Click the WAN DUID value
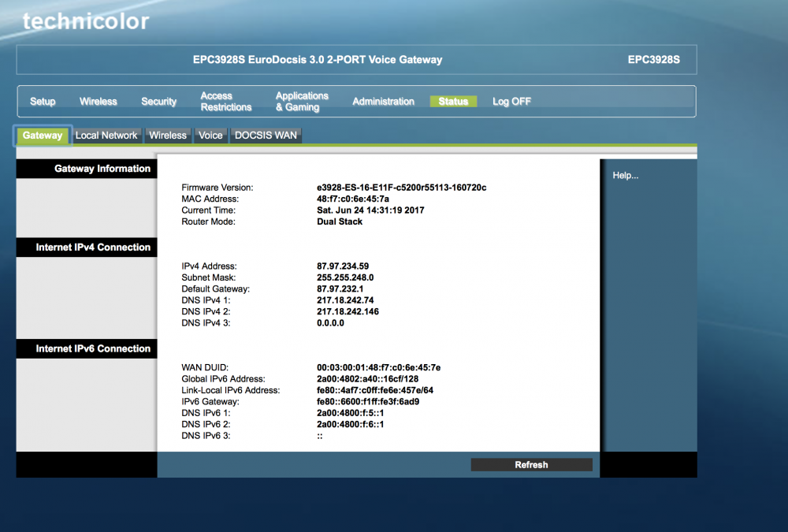 point(379,367)
